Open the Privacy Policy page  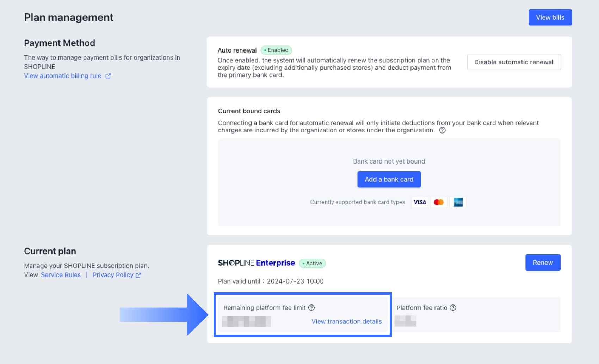pos(113,275)
